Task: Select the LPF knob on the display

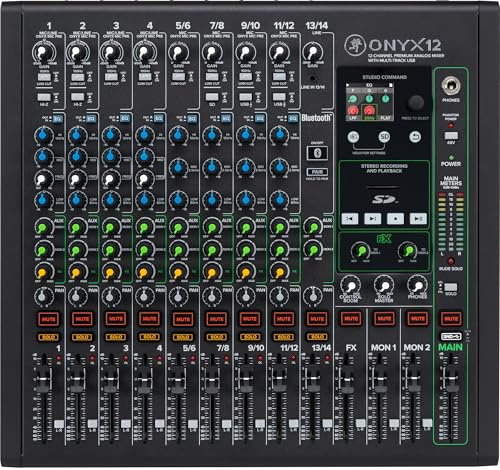Action: tap(353, 110)
